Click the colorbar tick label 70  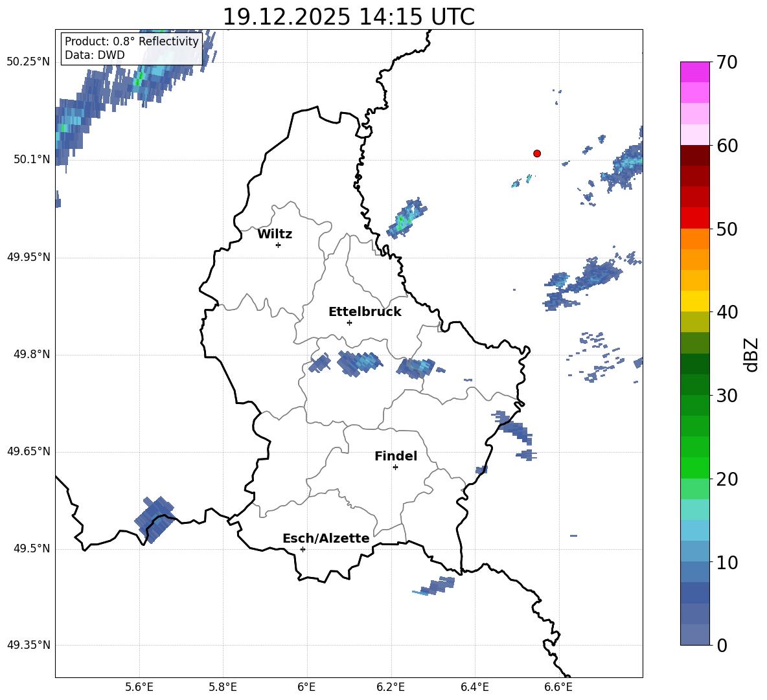[x=727, y=62]
